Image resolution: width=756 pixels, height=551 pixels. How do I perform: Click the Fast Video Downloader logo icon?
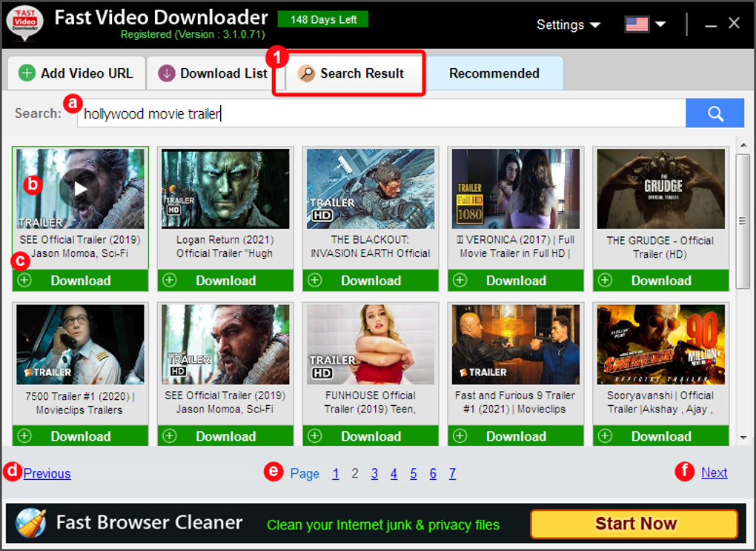tap(24, 24)
